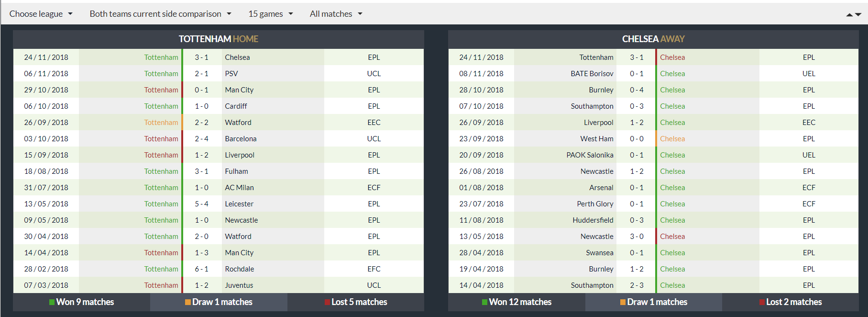Click the TOTTENHAM HOME panel header

(x=219, y=39)
